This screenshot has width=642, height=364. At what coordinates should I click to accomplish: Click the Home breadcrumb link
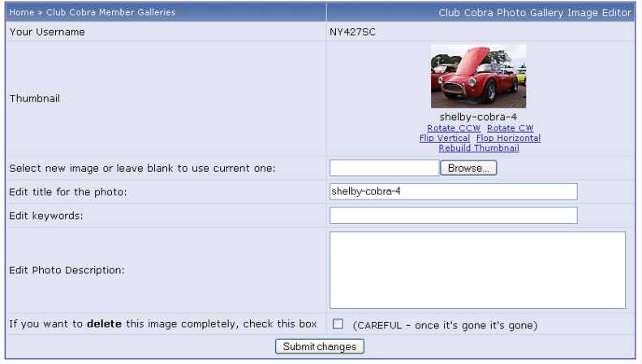[21, 13]
